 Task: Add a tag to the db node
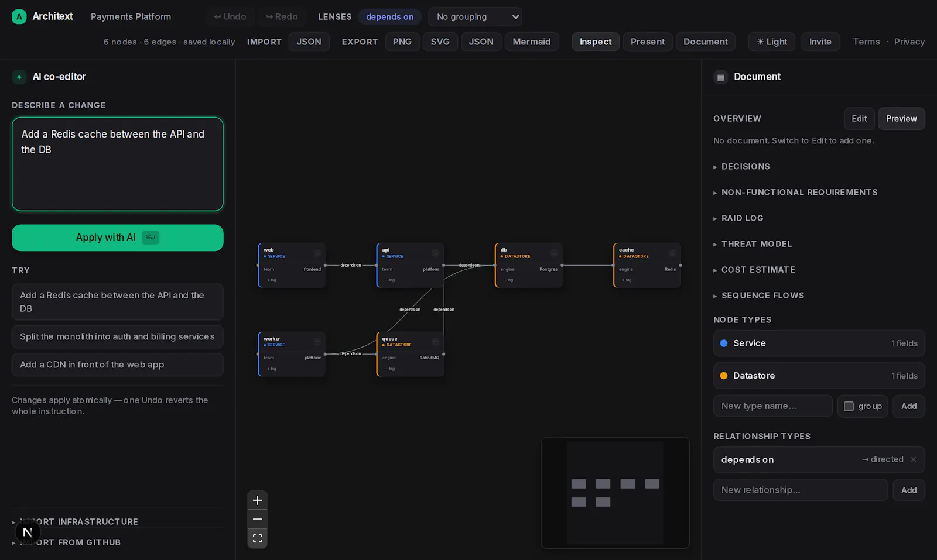tap(509, 280)
